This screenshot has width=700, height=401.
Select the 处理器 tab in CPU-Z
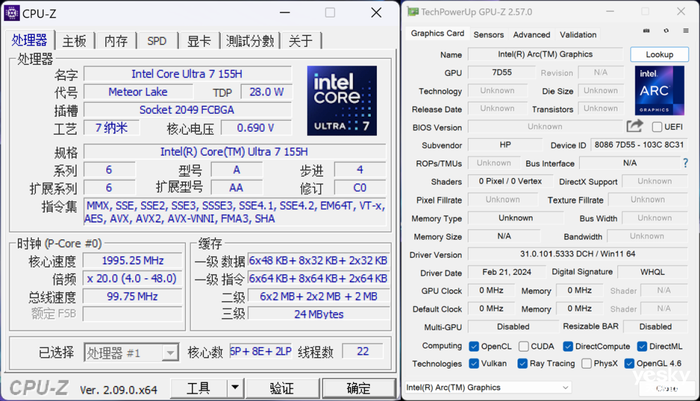pyautogui.click(x=29, y=40)
